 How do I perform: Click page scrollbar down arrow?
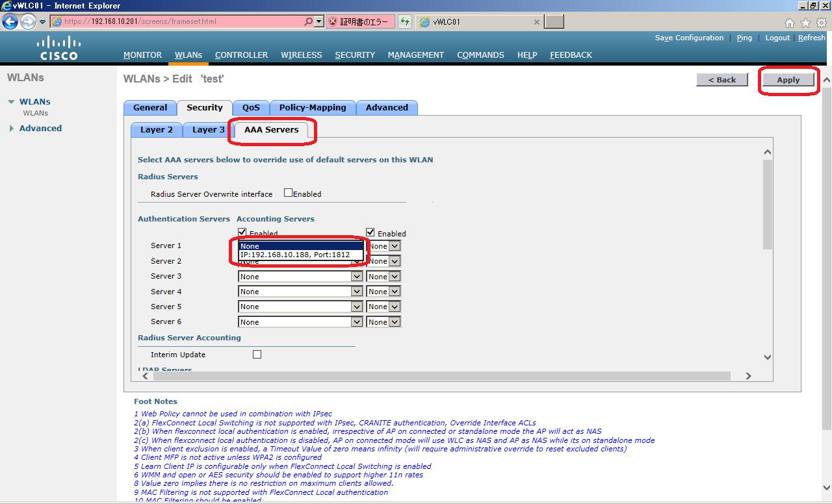click(827, 486)
